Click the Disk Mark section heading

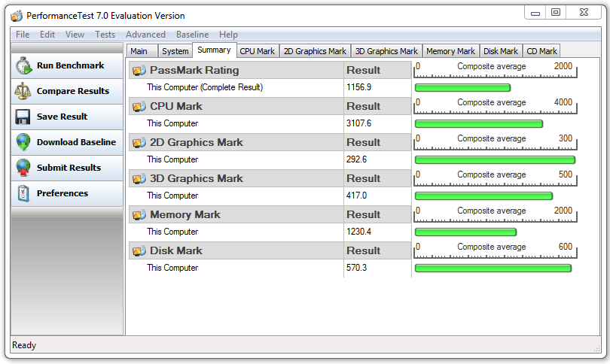[x=175, y=251]
